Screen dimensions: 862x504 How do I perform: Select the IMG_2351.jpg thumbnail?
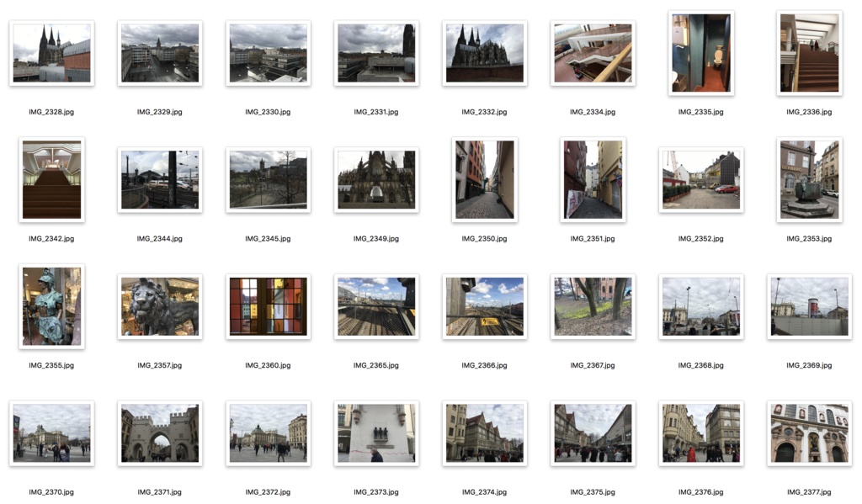pyautogui.click(x=593, y=180)
